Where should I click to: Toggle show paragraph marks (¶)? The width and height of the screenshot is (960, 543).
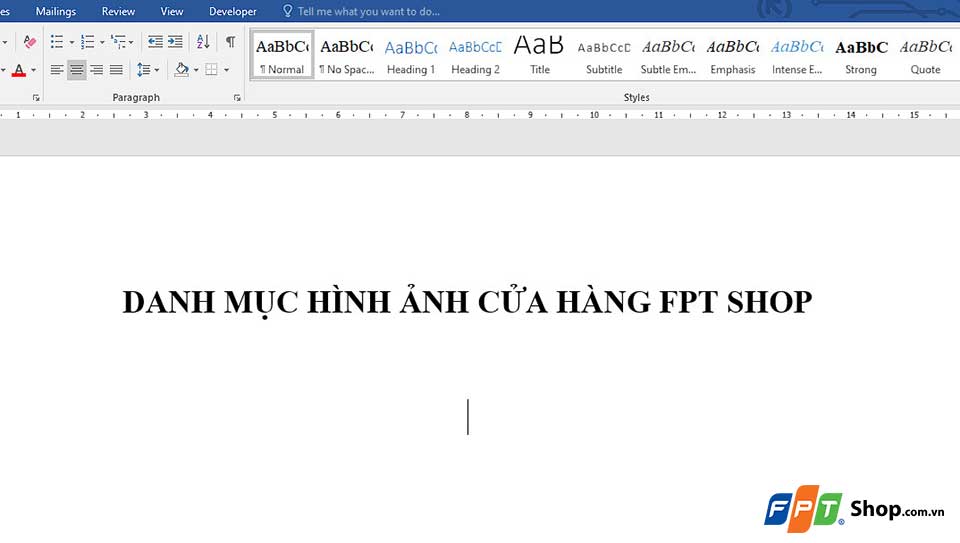coord(231,42)
